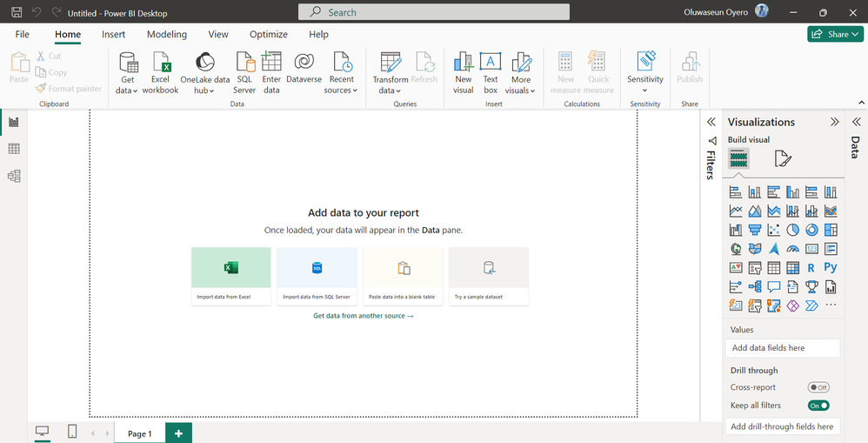868x443 pixels.
Task: Click the Save icon in title bar
Action: click(x=17, y=12)
